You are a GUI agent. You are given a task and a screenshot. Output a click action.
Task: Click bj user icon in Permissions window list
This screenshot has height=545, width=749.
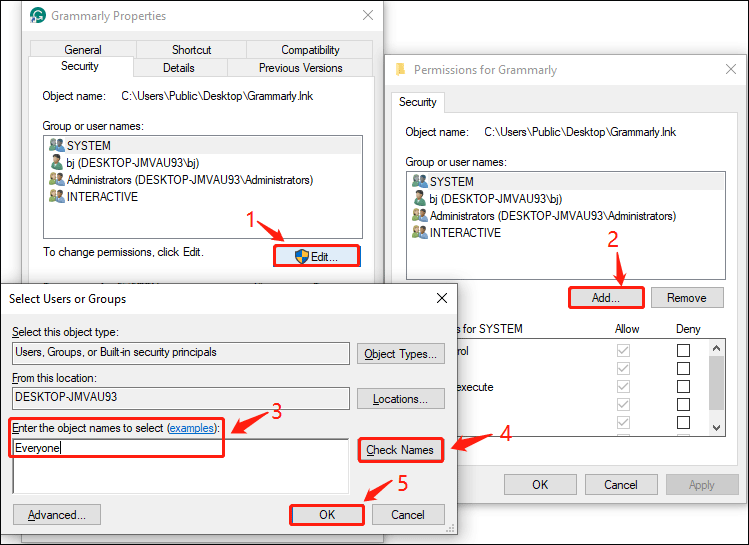(420, 198)
